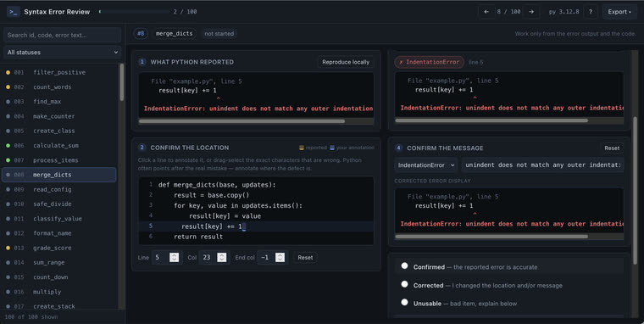Click code line 2 result = base.copy()
644x324 pixels.
(x=256, y=195)
